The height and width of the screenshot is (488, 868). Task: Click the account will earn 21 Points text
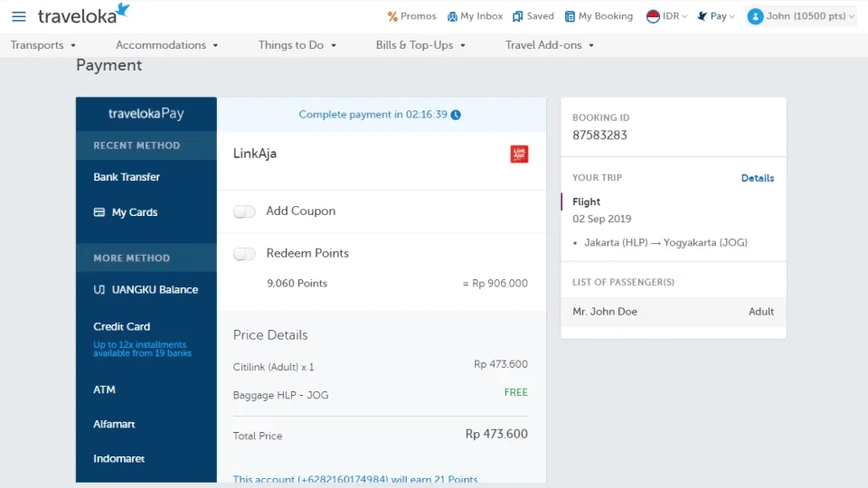354,479
